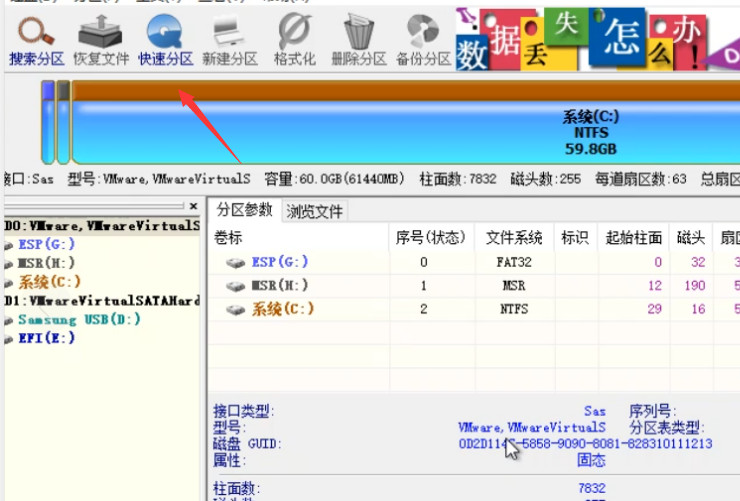Select EFI(E:) in the disk tree

click(x=46, y=338)
